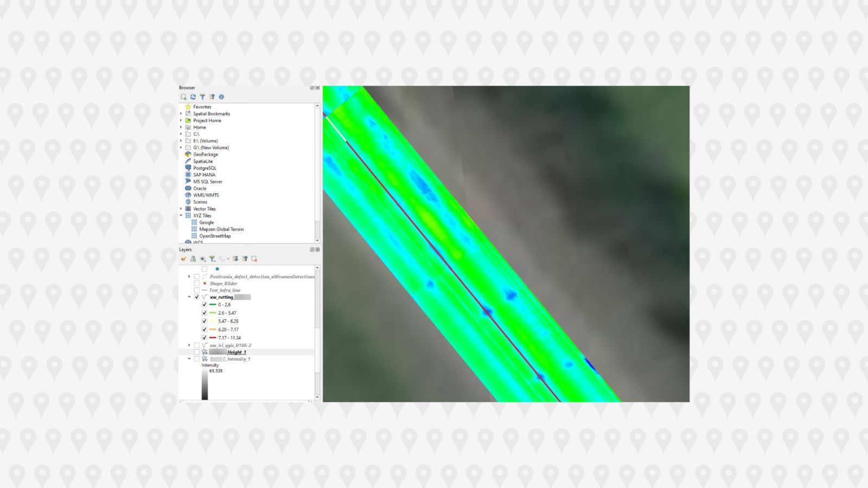Click Filter Legend funnel icon in Layers toolbar
Screen dimensions: 868x488
pyautogui.click(x=212, y=259)
